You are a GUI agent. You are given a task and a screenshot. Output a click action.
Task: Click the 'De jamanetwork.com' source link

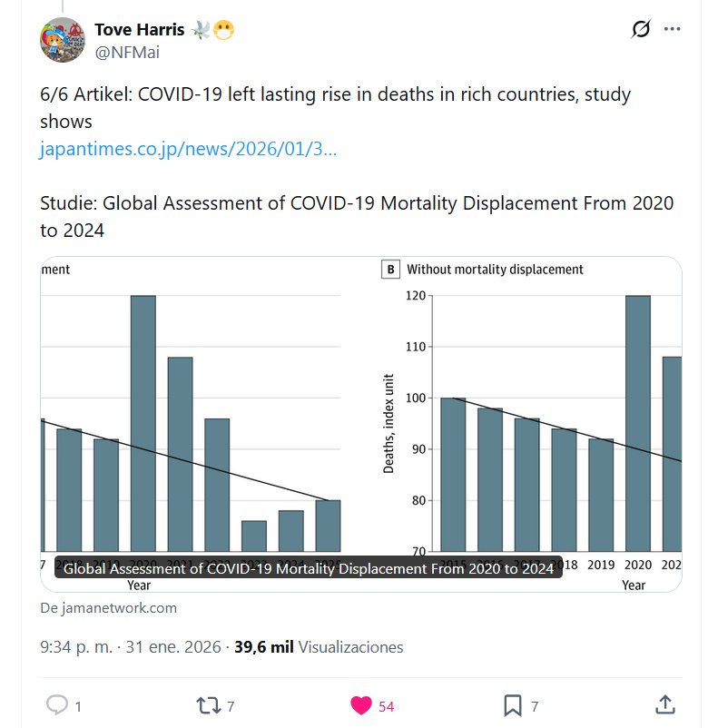pos(109,608)
